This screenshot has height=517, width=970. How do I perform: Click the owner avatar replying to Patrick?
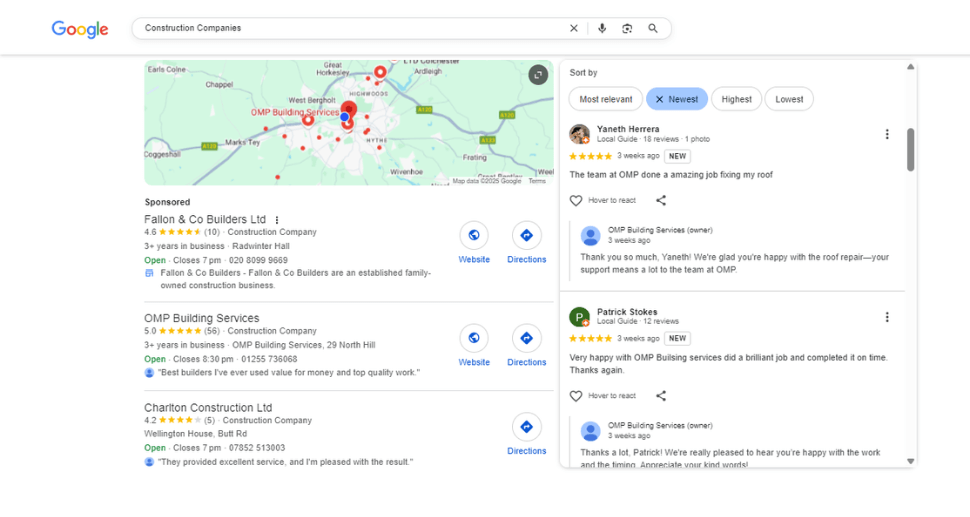pos(590,431)
